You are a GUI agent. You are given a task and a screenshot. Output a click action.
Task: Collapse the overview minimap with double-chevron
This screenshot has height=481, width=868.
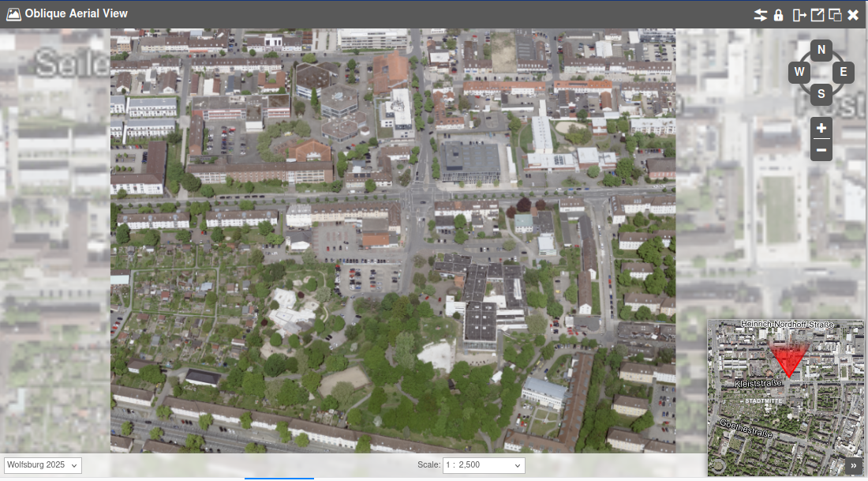point(854,466)
